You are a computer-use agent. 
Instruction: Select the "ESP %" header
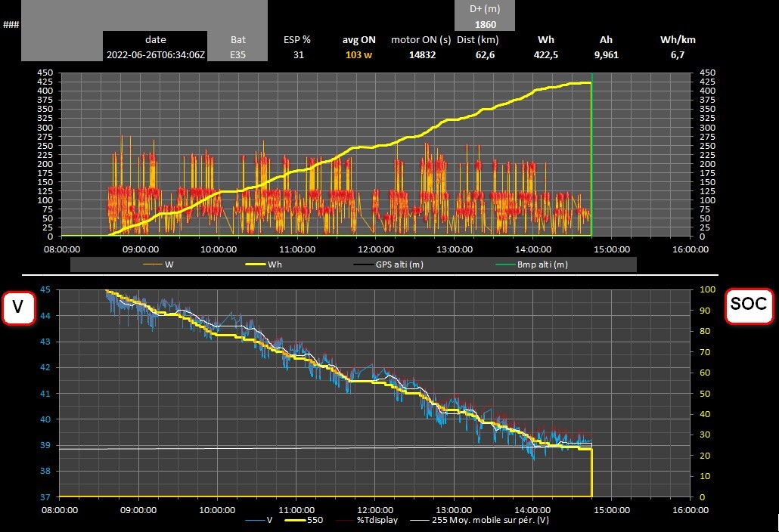[x=297, y=40]
